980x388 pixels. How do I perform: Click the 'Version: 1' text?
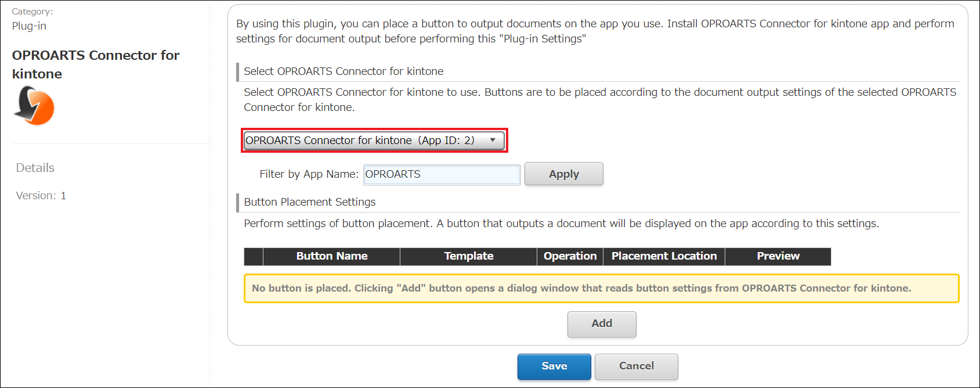41,196
